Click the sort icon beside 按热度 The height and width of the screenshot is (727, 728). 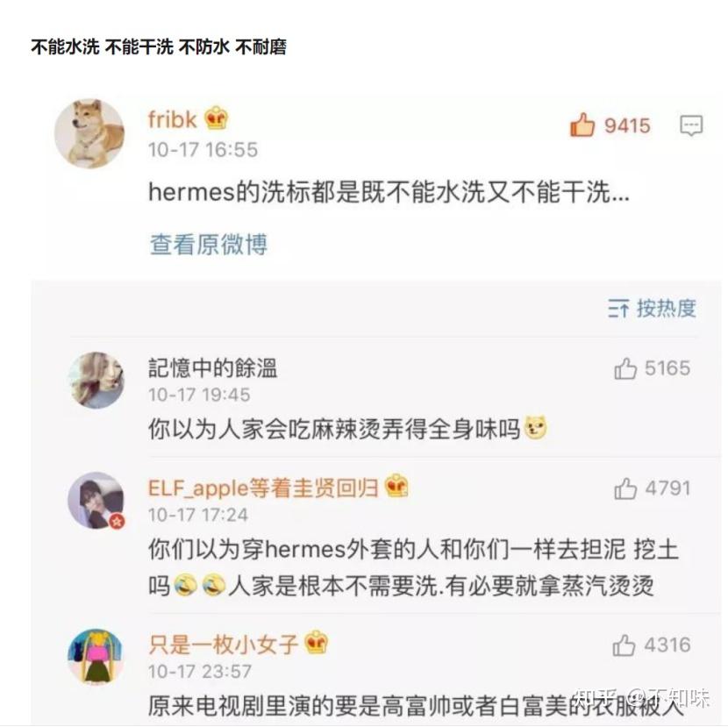tap(618, 309)
